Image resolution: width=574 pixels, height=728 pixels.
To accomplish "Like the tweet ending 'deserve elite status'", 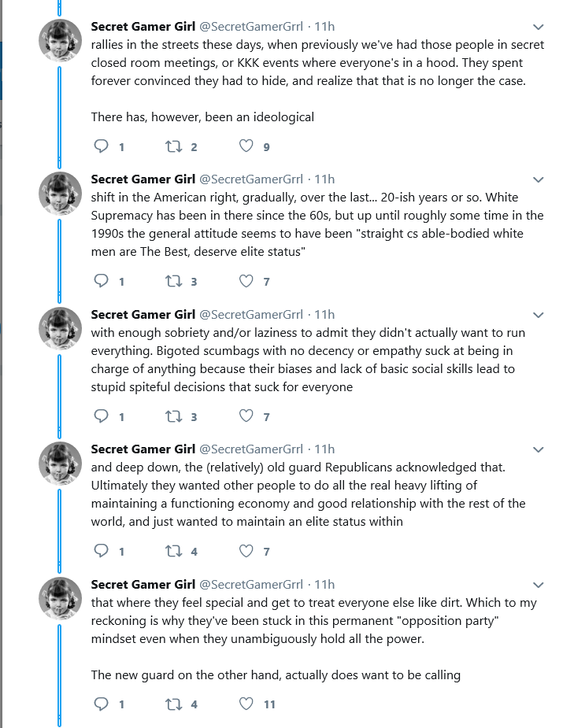I will tap(246, 281).
